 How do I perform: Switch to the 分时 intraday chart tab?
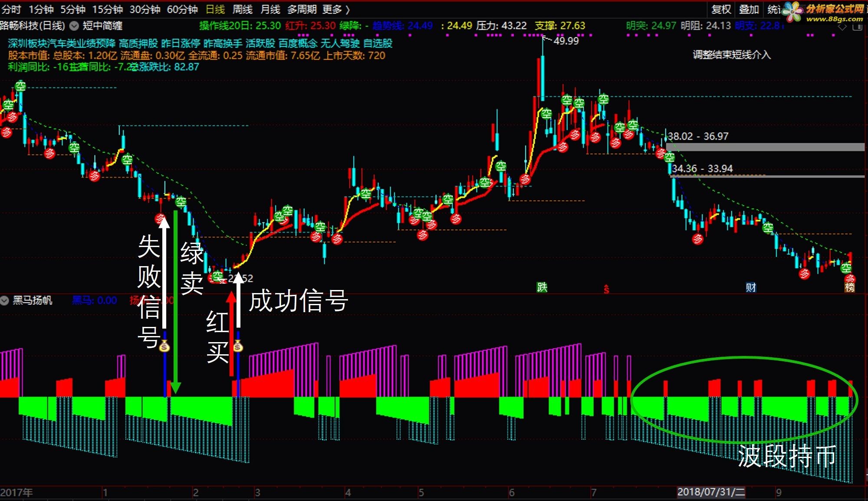[x=11, y=9]
